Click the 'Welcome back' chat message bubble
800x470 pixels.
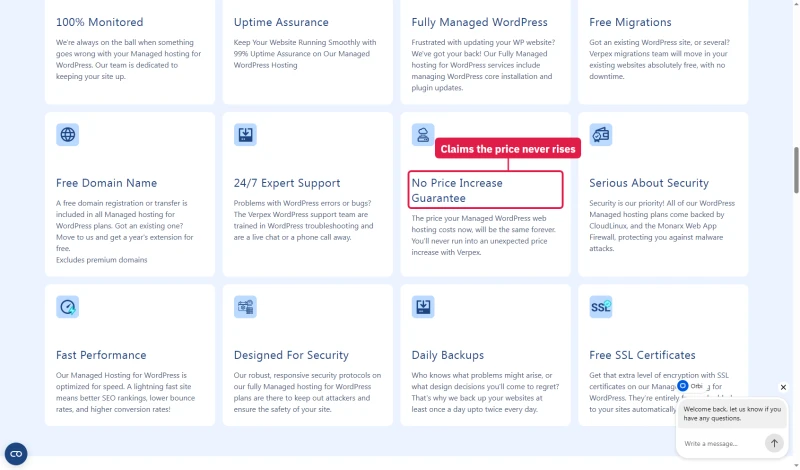pos(732,414)
